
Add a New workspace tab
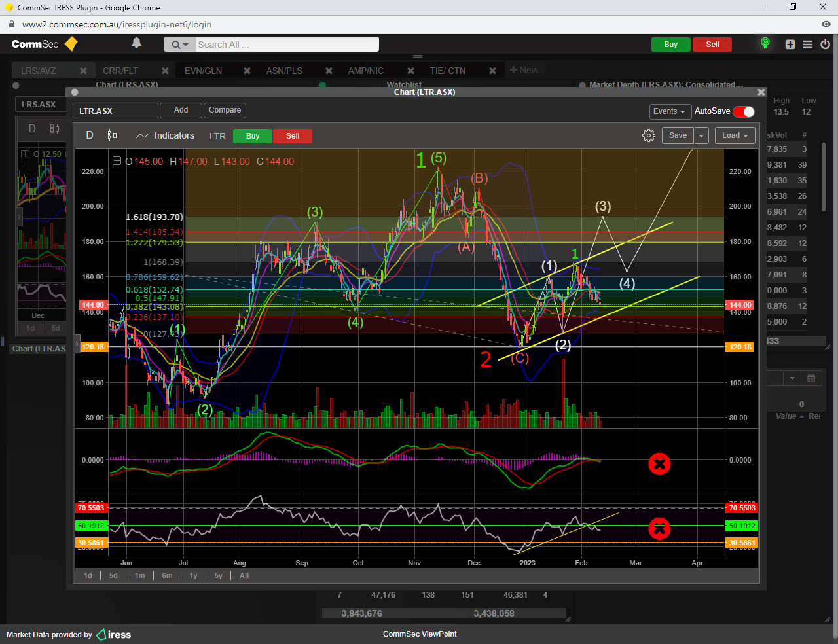pos(524,70)
